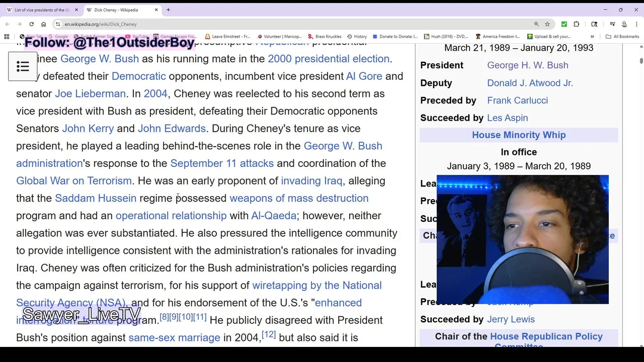The height and width of the screenshot is (362, 644).
Task: Follow the Al Gore link
Action: click(364, 76)
